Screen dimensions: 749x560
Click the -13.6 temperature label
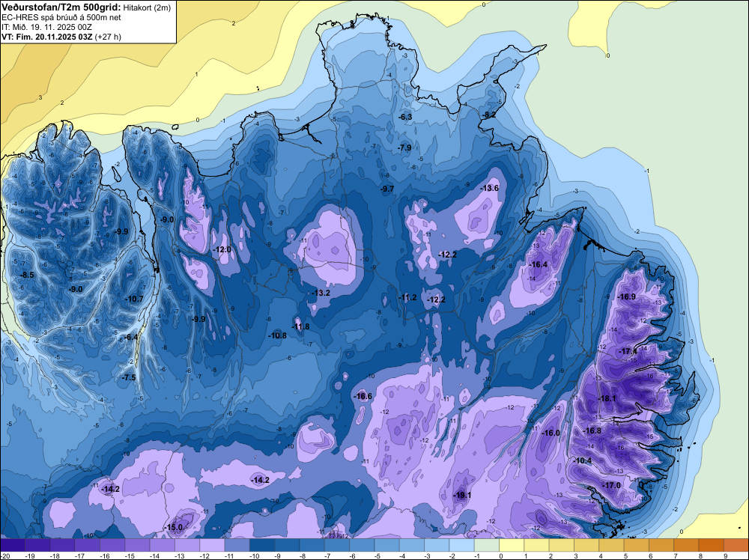coord(489,188)
